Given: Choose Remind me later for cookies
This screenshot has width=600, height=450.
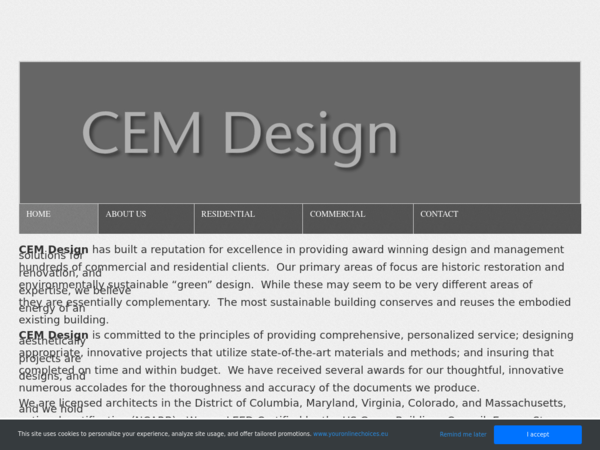Looking at the screenshot, I should pyautogui.click(x=463, y=434).
